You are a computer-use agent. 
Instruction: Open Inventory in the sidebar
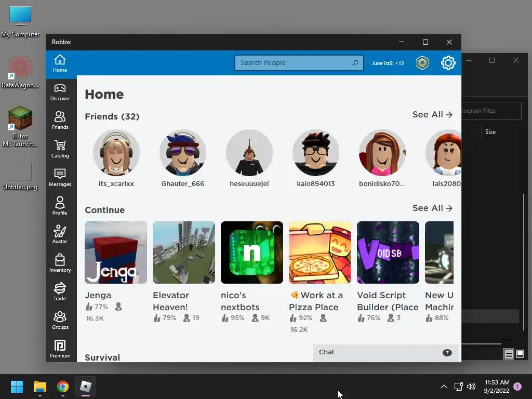pos(60,263)
